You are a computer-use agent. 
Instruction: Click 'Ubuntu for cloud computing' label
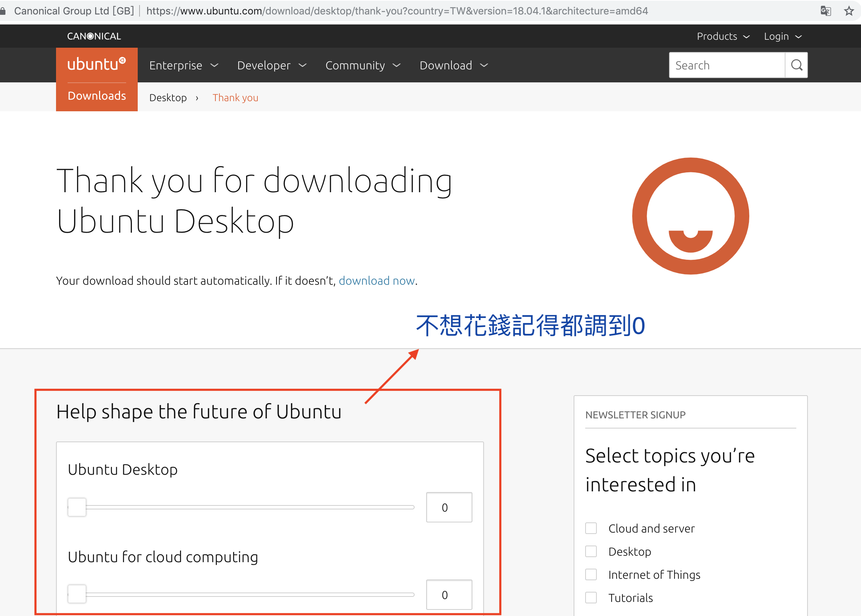click(x=163, y=557)
